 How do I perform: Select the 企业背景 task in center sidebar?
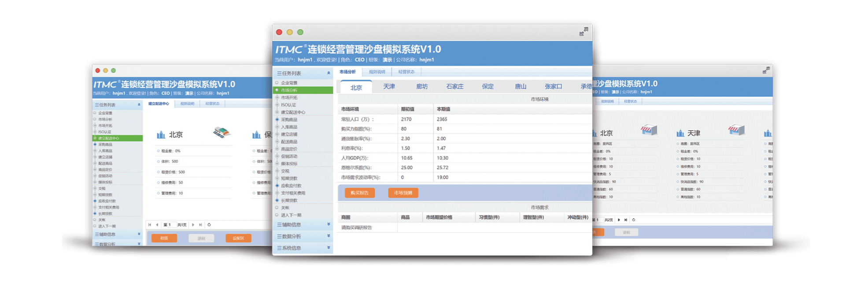click(289, 83)
